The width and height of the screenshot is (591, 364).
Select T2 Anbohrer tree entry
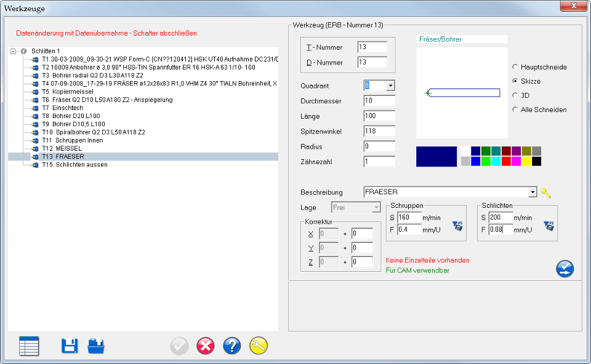click(x=148, y=68)
